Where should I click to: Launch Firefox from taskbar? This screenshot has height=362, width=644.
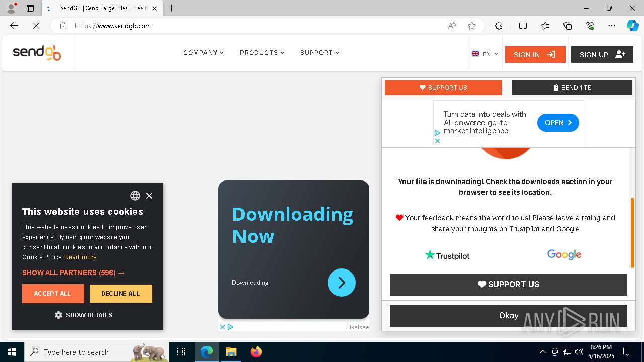tap(256, 352)
